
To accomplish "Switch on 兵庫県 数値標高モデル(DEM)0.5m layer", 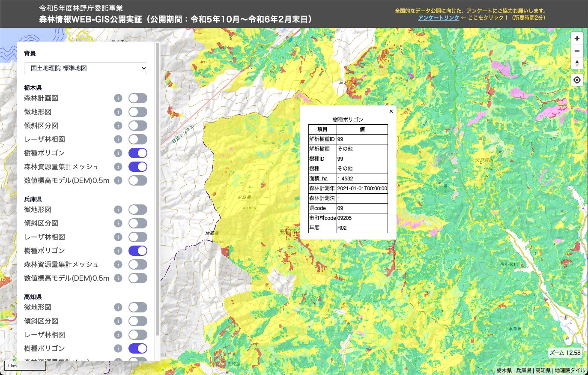I will 138,278.
